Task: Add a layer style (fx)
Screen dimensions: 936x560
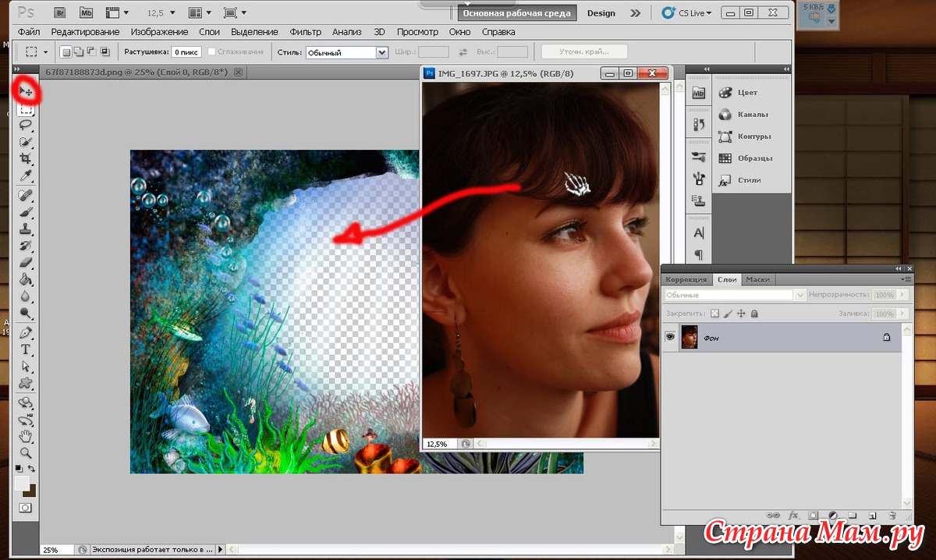Action: pos(793,516)
